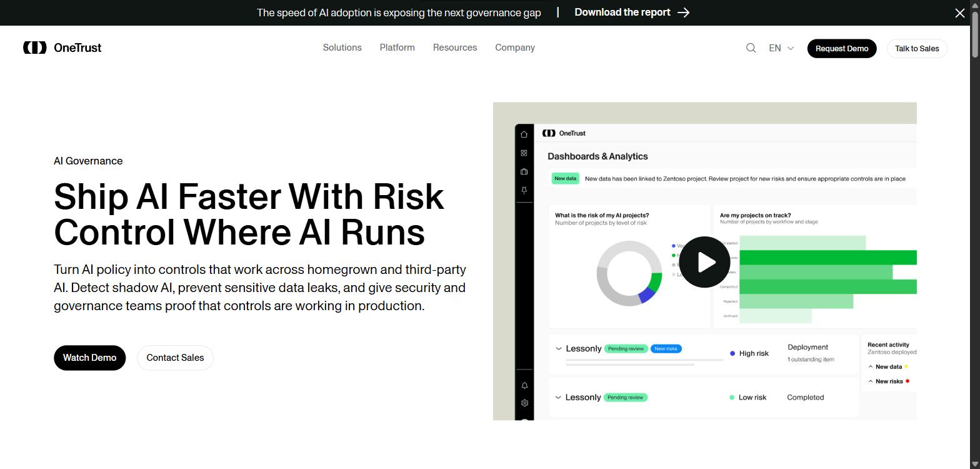Click the Completed stage text in Lessonly row
The height and width of the screenshot is (469, 980).
click(805, 397)
